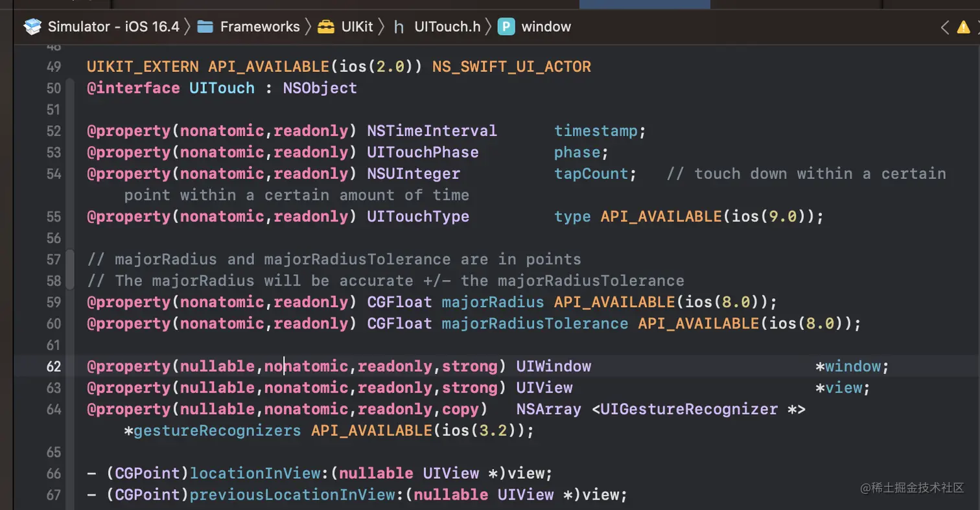
Task: Click line number 62 in the gutter
Action: pos(54,366)
